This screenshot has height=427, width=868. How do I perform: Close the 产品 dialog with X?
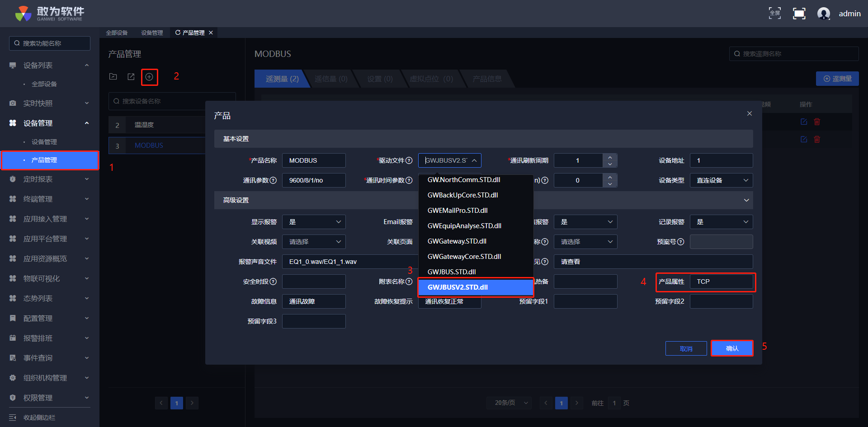[x=749, y=113]
